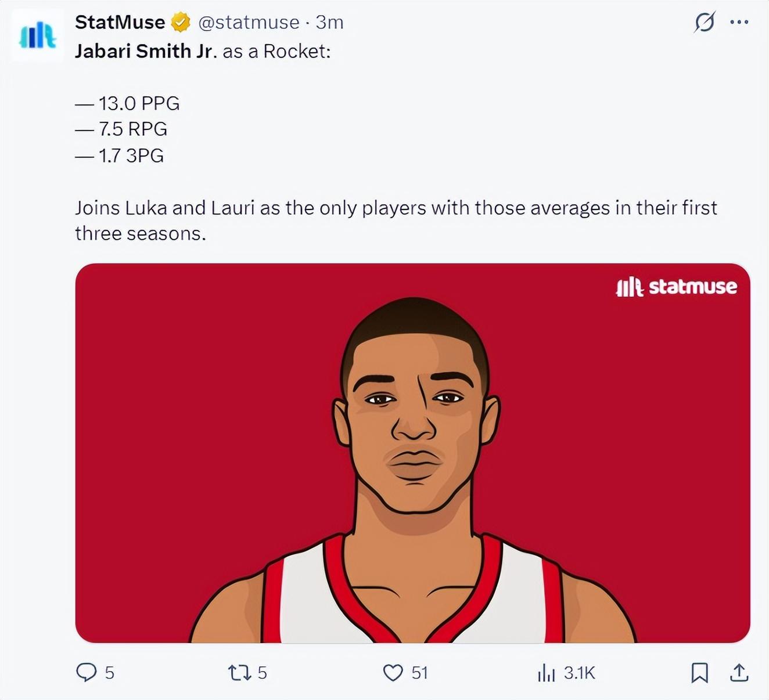This screenshot has width=769, height=700.
Task: Bookmark this StatMuse tweet
Action: pos(699,673)
